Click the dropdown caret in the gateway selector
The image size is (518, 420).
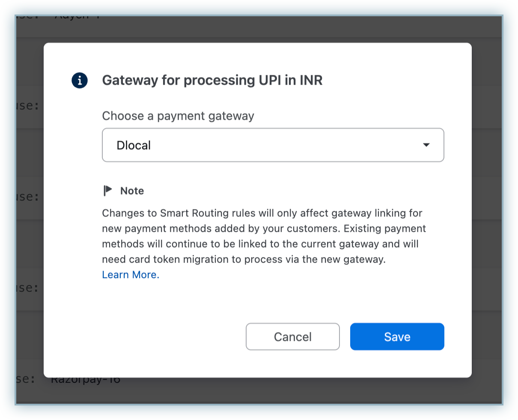click(x=426, y=145)
